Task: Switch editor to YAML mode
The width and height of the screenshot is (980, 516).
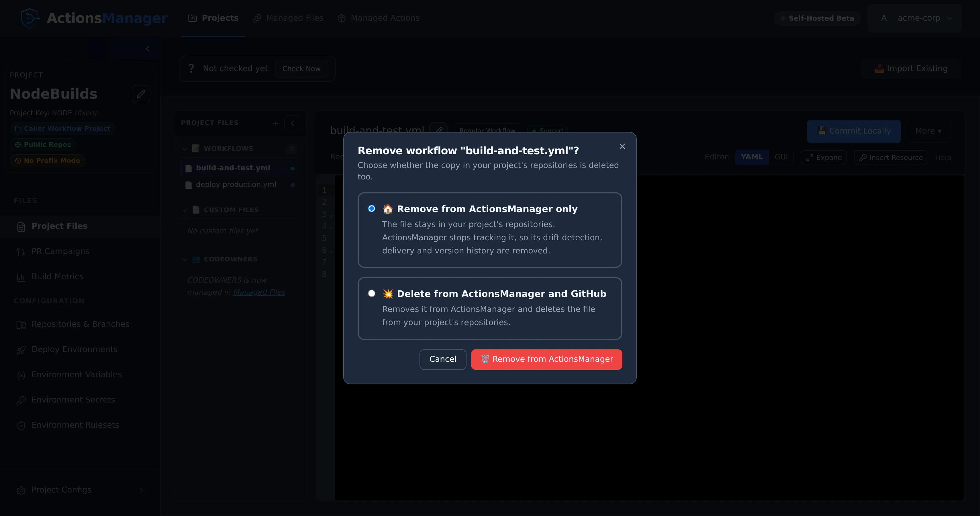Action: 752,157
